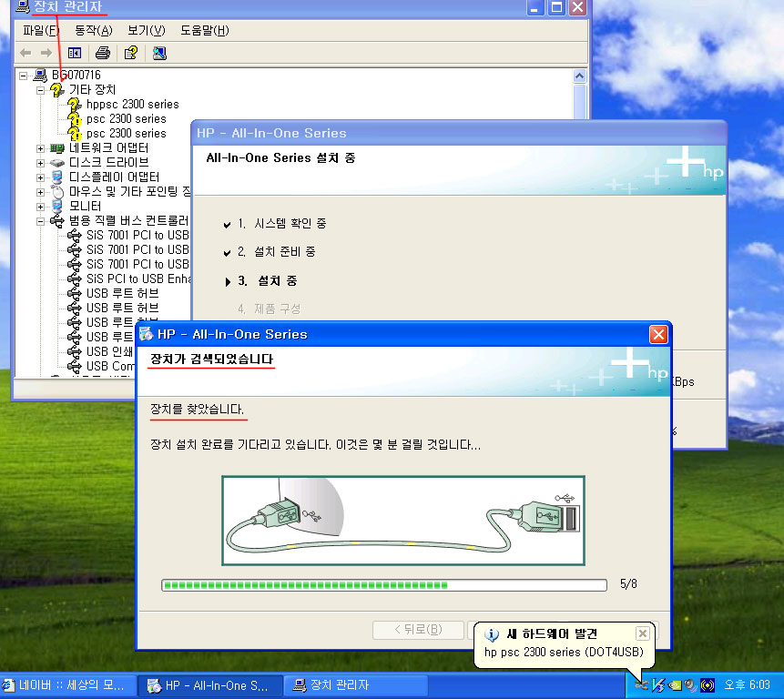The width and height of the screenshot is (784, 699).
Task: Click the disk drive icon
Action: [x=57, y=163]
